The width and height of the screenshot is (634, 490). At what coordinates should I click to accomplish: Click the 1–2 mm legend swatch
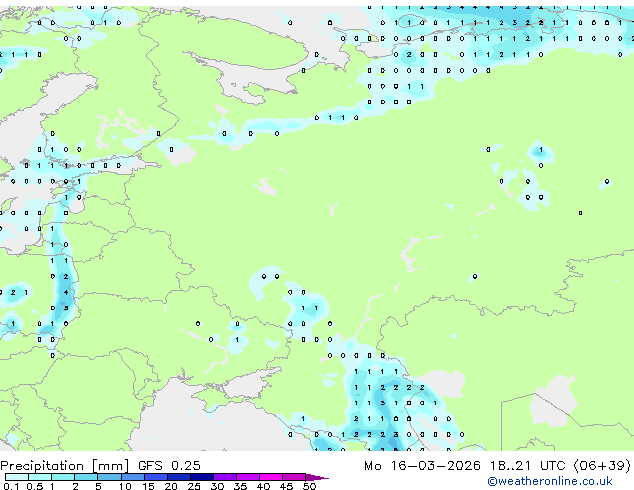63,477
